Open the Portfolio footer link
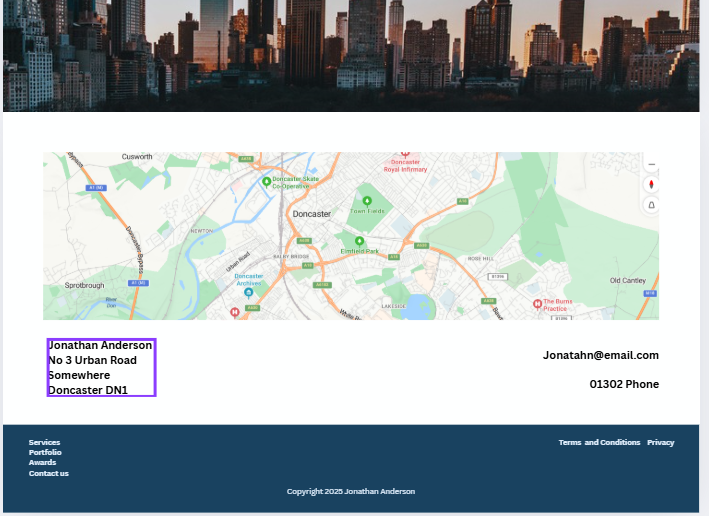709x516 pixels. coord(45,452)
